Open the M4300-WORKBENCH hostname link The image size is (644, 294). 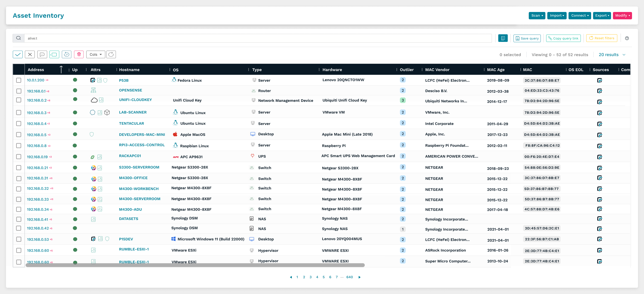click(139, 189)
